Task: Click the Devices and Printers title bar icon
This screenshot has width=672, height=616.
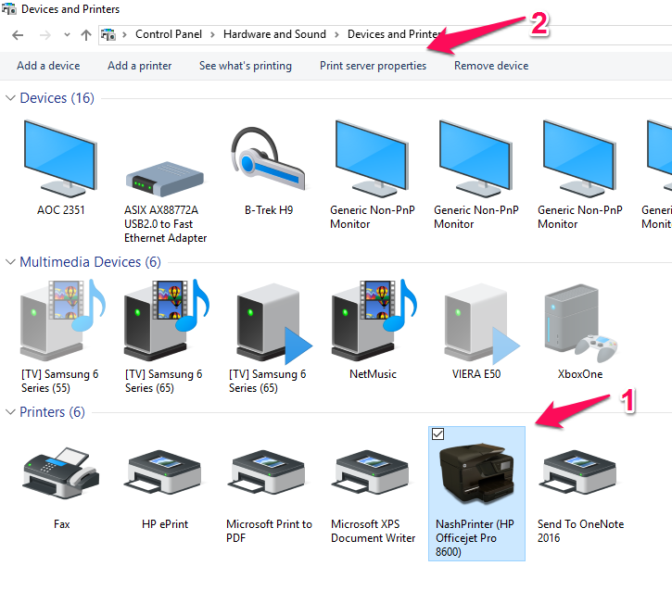Action: [x=9, y=8]
